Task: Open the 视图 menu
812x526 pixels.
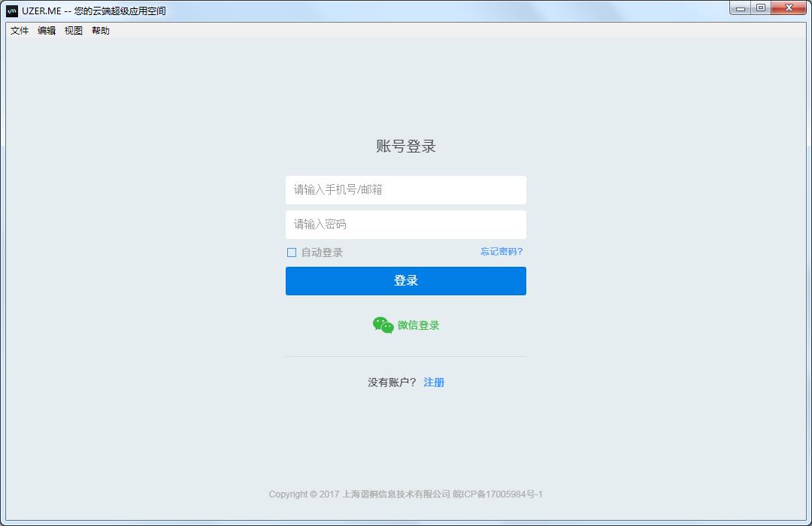Action: (74, 31)
